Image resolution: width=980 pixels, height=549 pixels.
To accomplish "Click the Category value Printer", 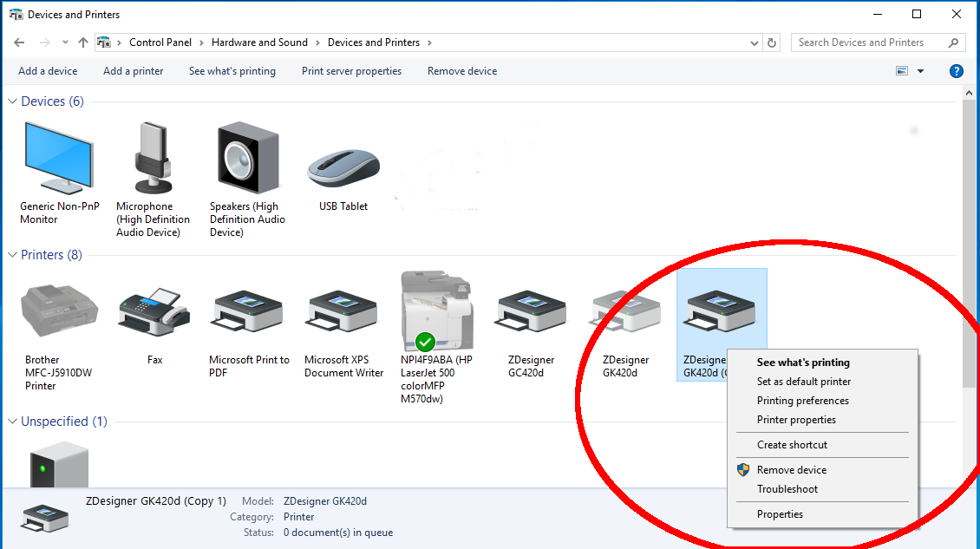I will tap(298, 517).
